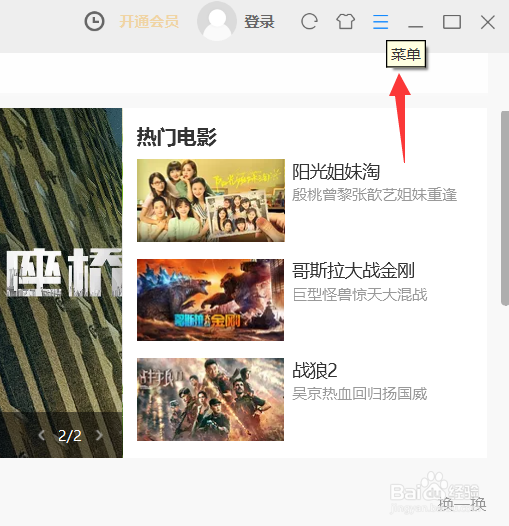The height and width of the screenshot is (526, 509).
Task: Open the watch history clock icon
Action: (94, 21)
